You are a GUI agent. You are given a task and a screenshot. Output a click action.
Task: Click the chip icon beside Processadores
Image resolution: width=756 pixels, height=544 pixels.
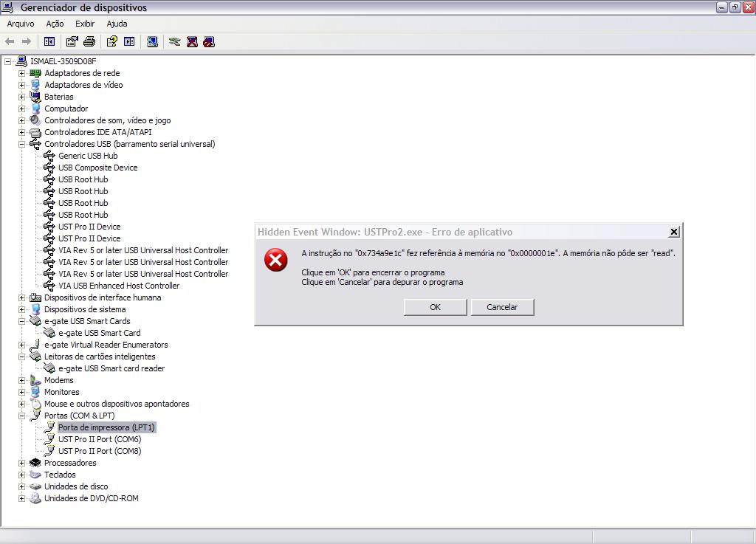coord(35,463)
